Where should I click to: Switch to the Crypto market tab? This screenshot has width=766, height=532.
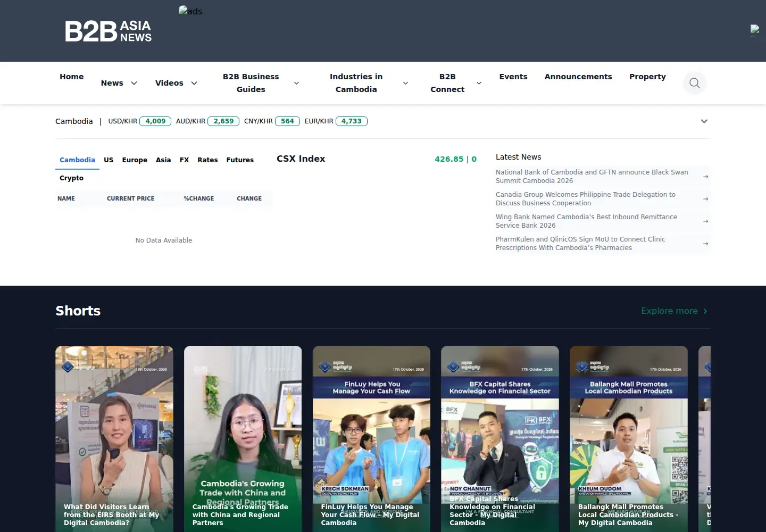[x=71, y=178]
